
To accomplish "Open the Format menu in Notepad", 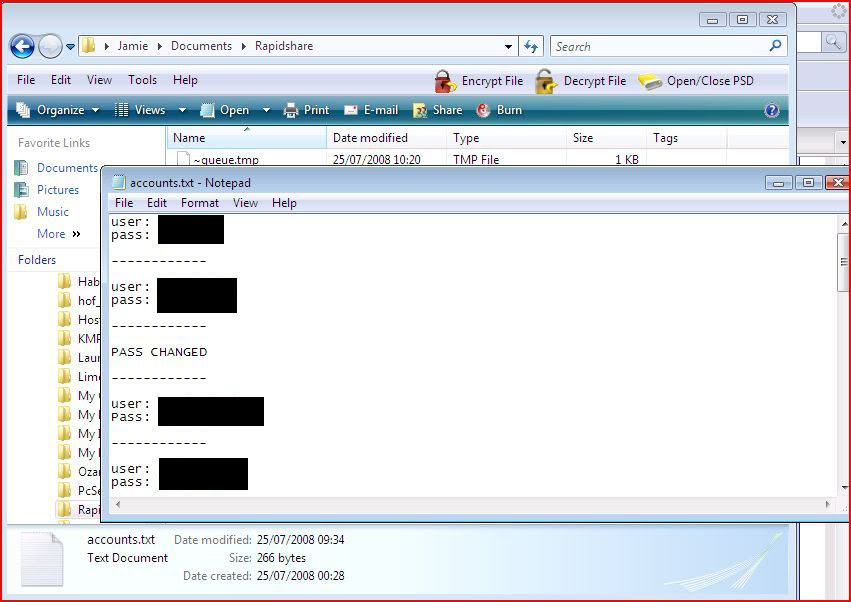I will (x=200, y=203).
